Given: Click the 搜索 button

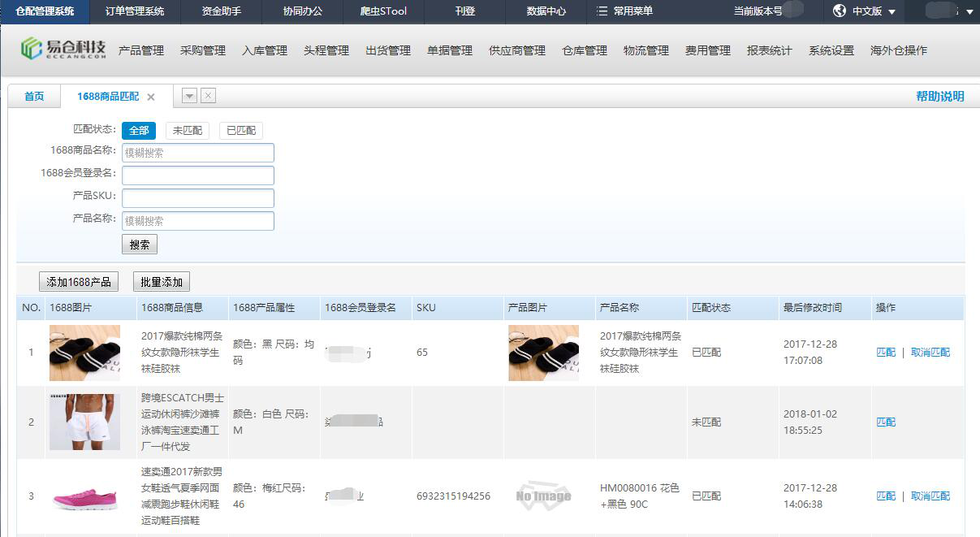Looking at the screenshot, I should click(x=138, y=244).
